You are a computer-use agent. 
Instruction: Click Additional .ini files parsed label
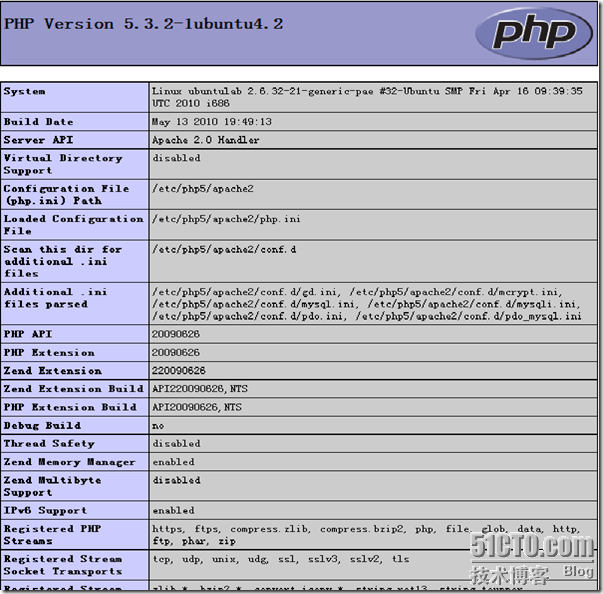pyautogui.click(x=55, y=298)
